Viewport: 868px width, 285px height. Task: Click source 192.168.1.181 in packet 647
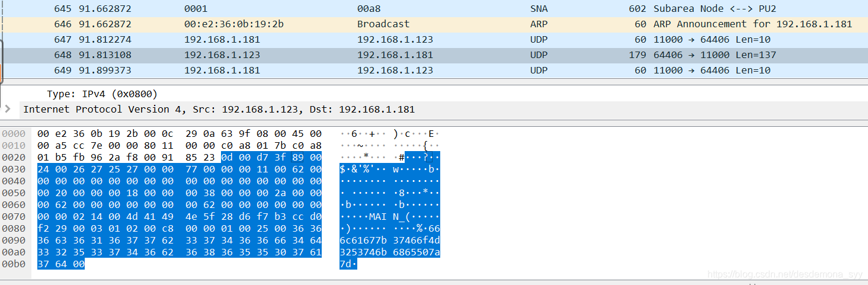click(x=222, y=40)
